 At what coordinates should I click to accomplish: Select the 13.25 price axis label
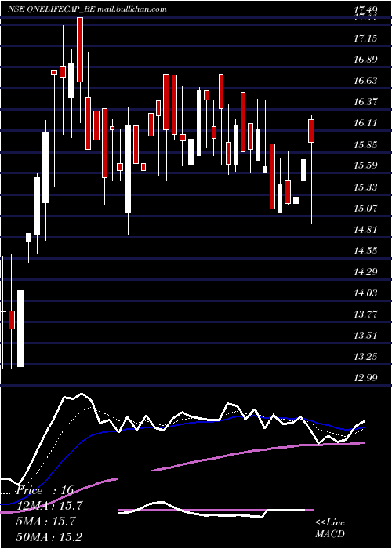tap(365, 357)
